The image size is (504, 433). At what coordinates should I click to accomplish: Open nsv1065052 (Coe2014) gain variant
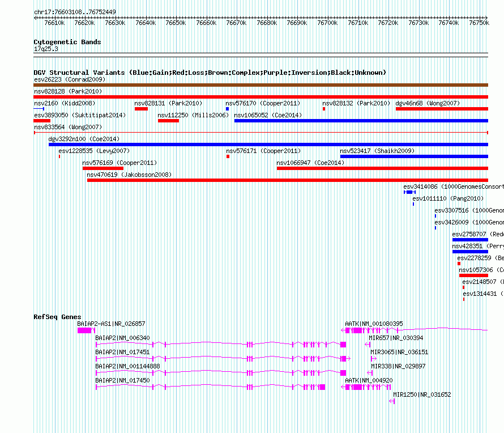[x=268, y=115]
